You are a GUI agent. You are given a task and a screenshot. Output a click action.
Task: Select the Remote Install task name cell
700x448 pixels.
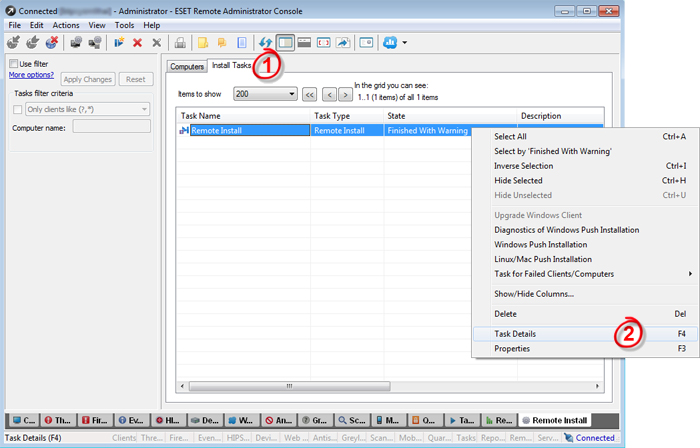(x=250, y=130)
